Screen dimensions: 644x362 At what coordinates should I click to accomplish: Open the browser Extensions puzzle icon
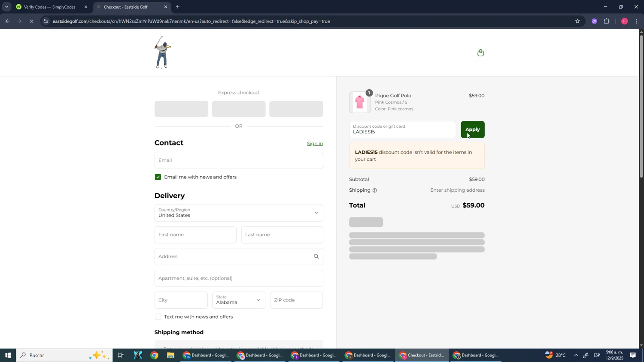[607, 21]
